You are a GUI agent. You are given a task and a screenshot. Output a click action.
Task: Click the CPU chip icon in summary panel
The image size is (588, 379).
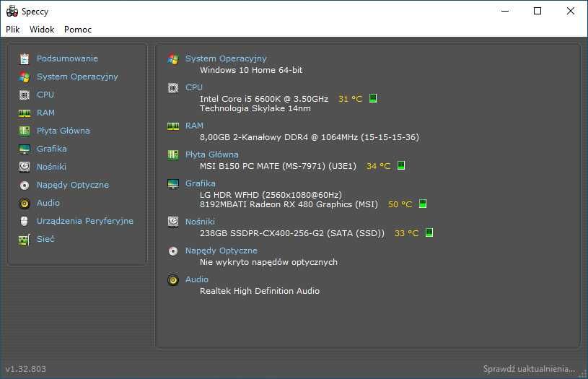[173, 88]
